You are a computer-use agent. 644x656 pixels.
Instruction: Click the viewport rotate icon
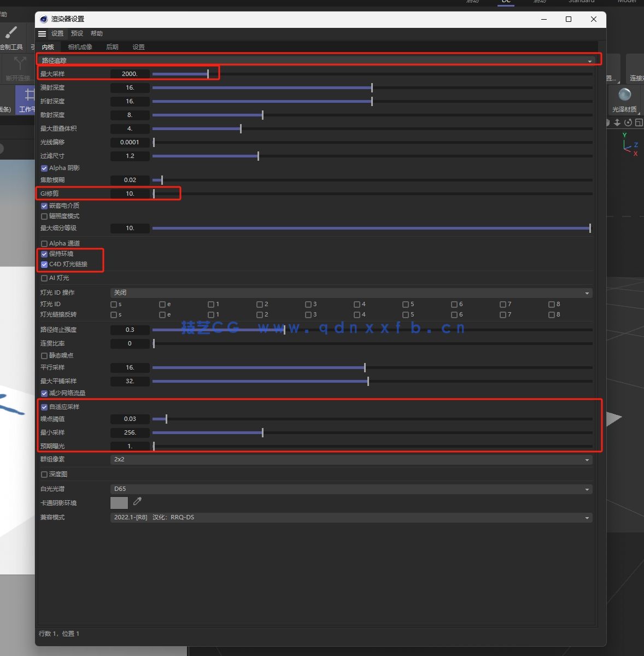pos(628,122)
